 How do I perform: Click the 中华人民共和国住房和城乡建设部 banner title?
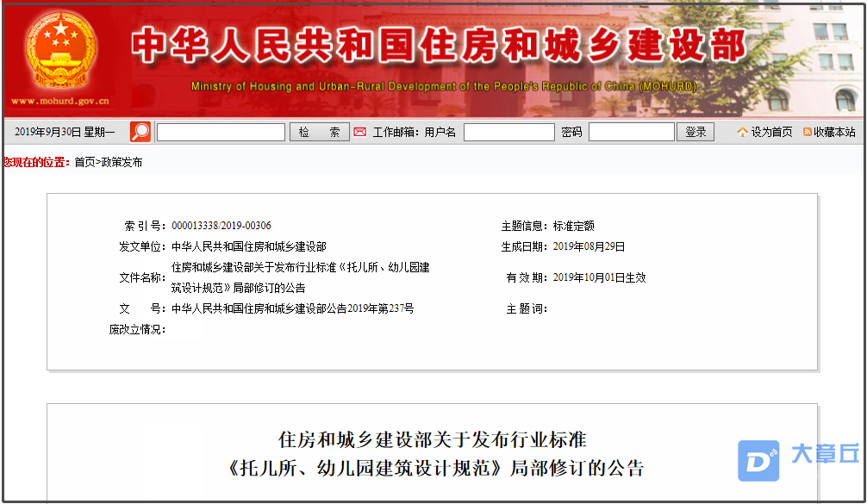pyautogui.click(x=439, y=45)
